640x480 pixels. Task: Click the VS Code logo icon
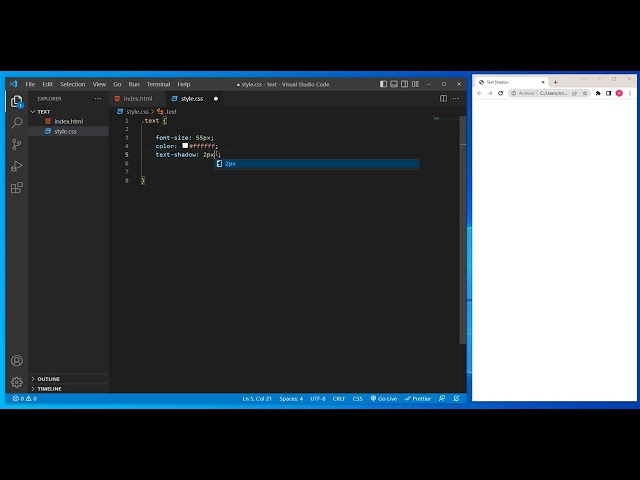click(13, 84)
